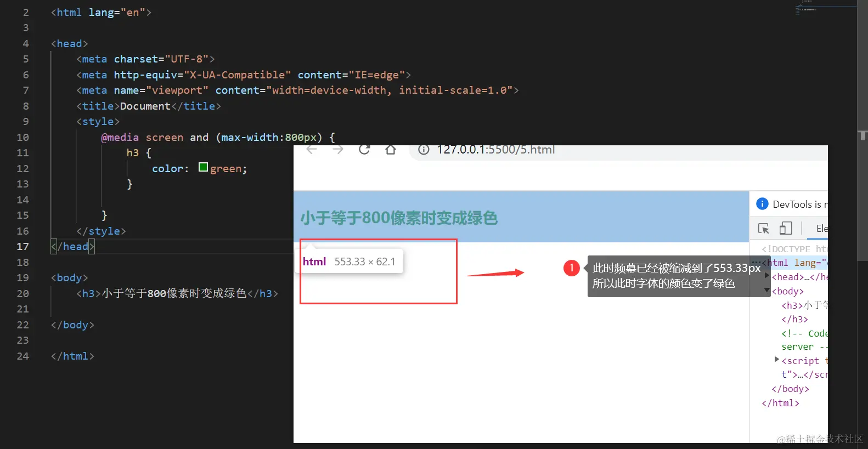The image size is (868, 449).
Task: Open site info icon beside the URL
Action: pos(424,149)
